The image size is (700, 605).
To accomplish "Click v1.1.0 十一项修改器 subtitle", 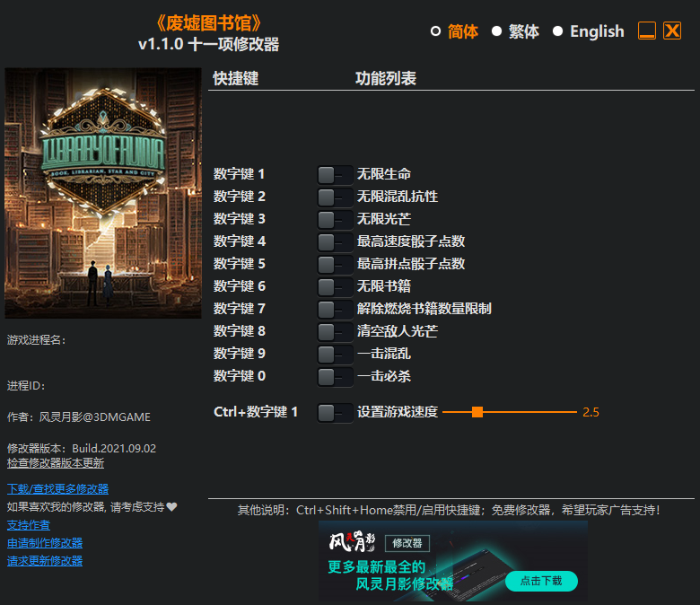I will pyautogui.click(x=208, y=44).
